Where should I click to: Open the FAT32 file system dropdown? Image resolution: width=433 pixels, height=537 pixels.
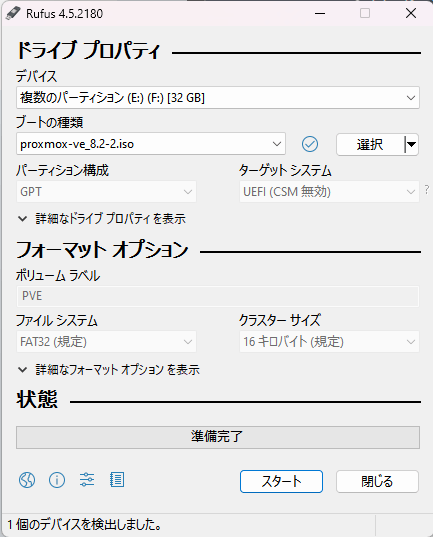pos(106,341)
